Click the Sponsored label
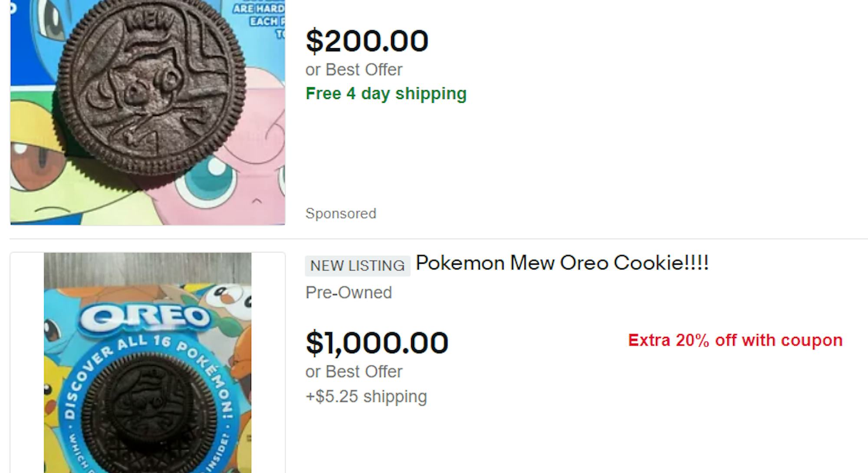This screenshot has height=473, width=868. (341, 214)
